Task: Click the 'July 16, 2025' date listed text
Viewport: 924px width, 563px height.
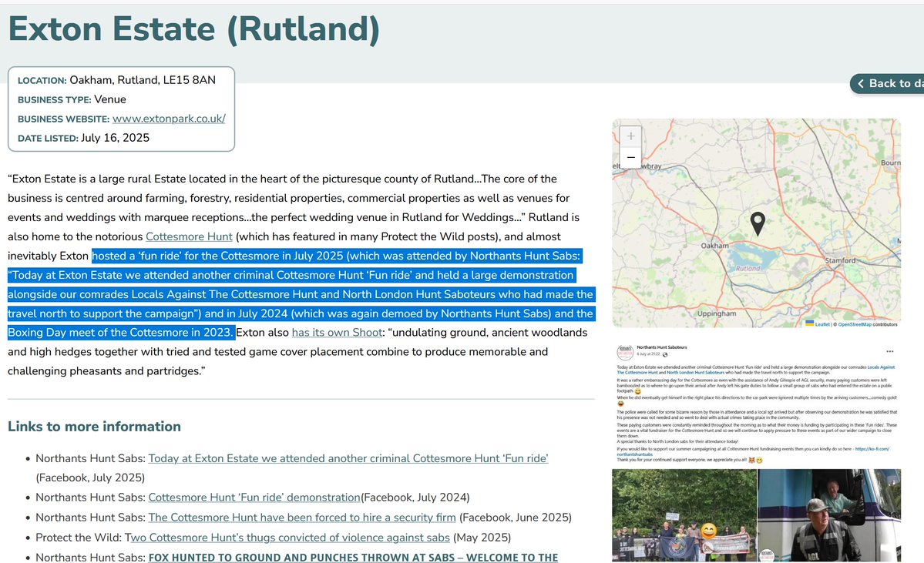Action: (x=115, y=138)
